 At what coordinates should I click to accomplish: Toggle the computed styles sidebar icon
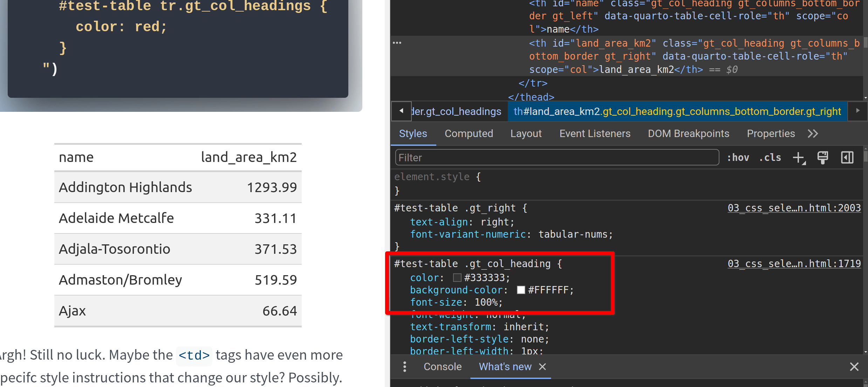click(x=847, y=158)
